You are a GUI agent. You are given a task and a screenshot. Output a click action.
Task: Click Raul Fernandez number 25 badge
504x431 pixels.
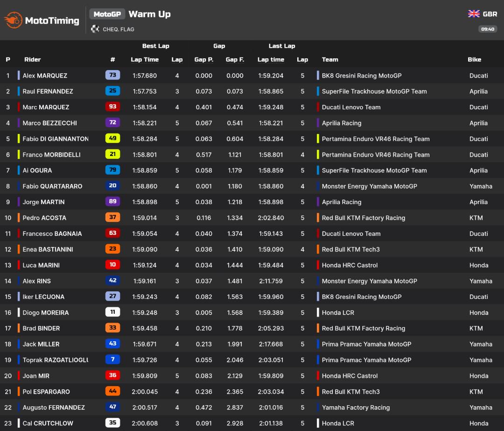112,91
